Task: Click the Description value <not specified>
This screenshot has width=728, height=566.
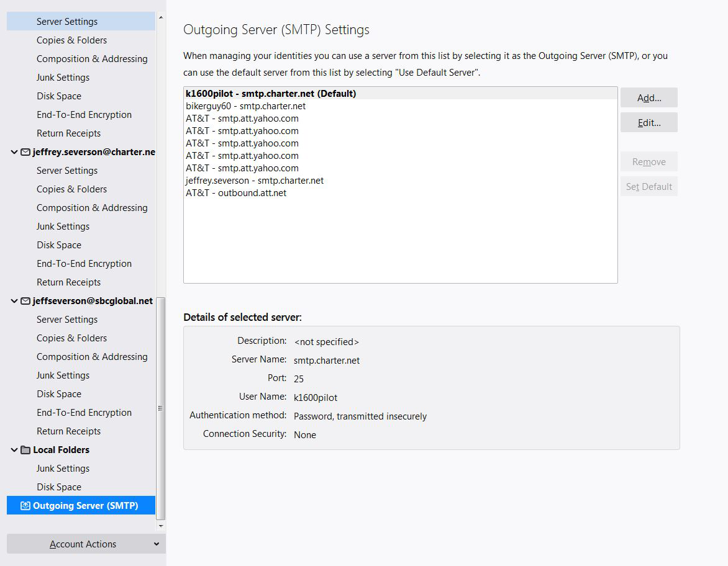Action: pyautogui.click(x=326, y=342)
